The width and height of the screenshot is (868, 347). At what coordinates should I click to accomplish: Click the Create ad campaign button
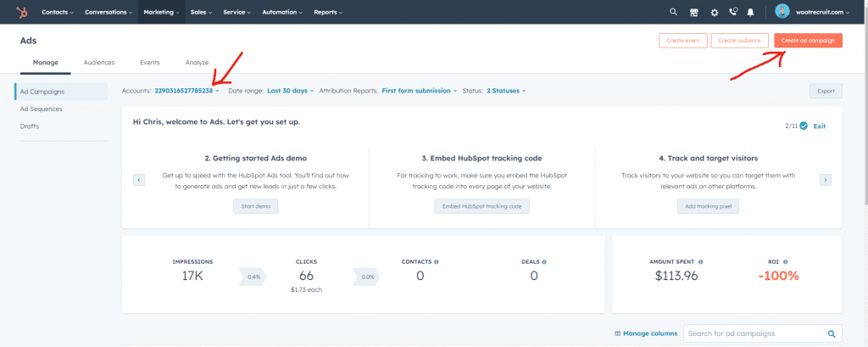pyautogui.click(x=808, y=40)
